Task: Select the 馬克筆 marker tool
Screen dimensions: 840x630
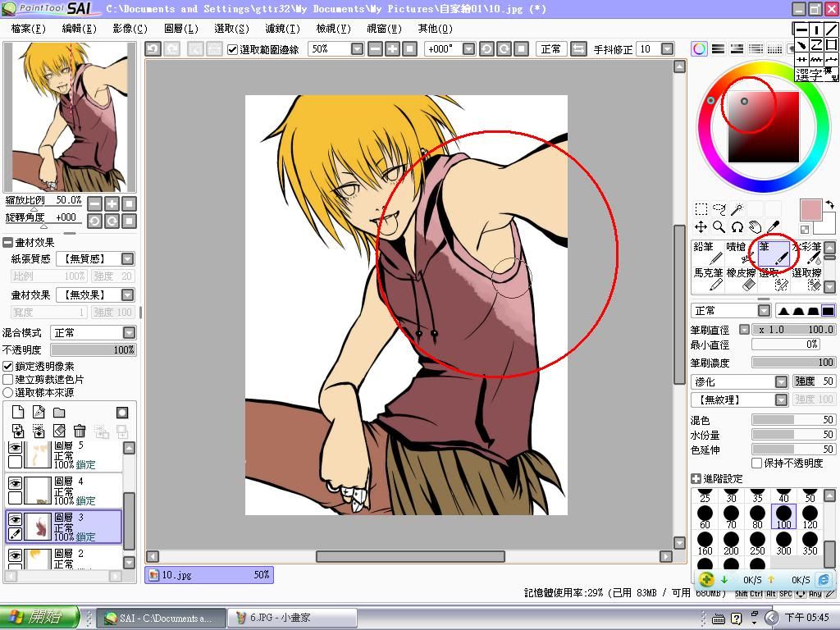Action: 708,279
